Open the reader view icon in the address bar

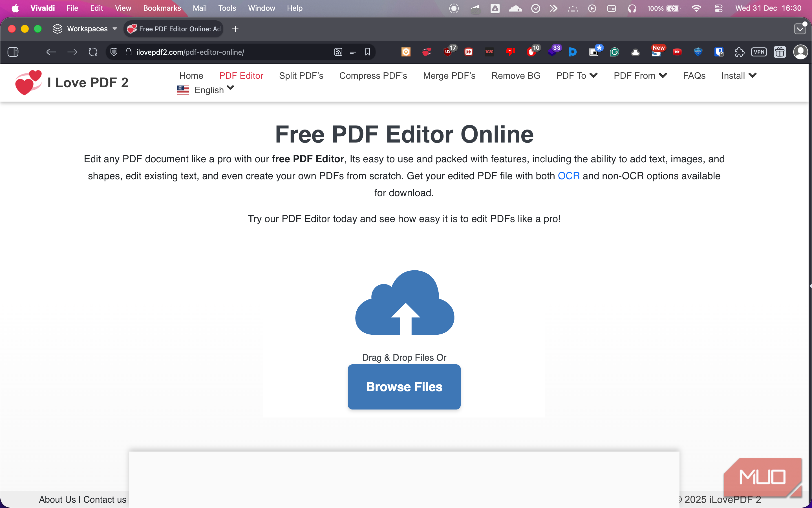(353, 52)
